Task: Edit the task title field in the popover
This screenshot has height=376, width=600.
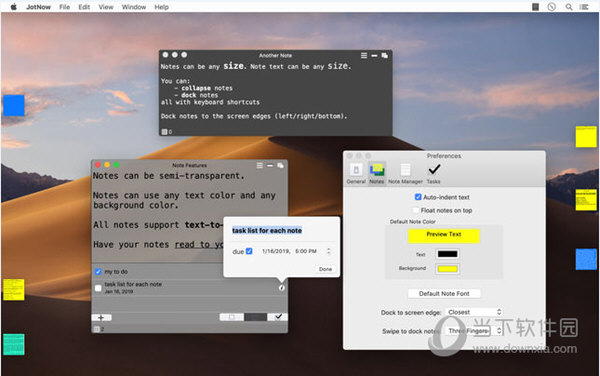Action: click(267, 230)
